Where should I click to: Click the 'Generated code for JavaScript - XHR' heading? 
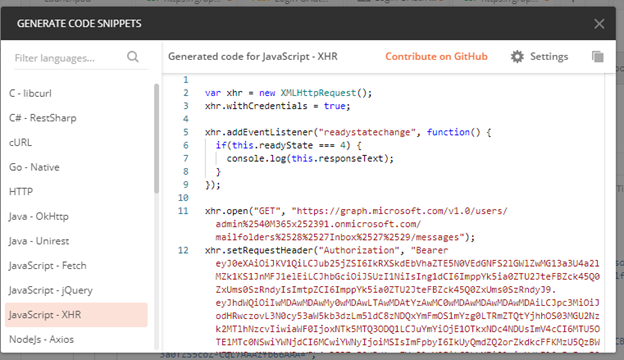point(253,56)
